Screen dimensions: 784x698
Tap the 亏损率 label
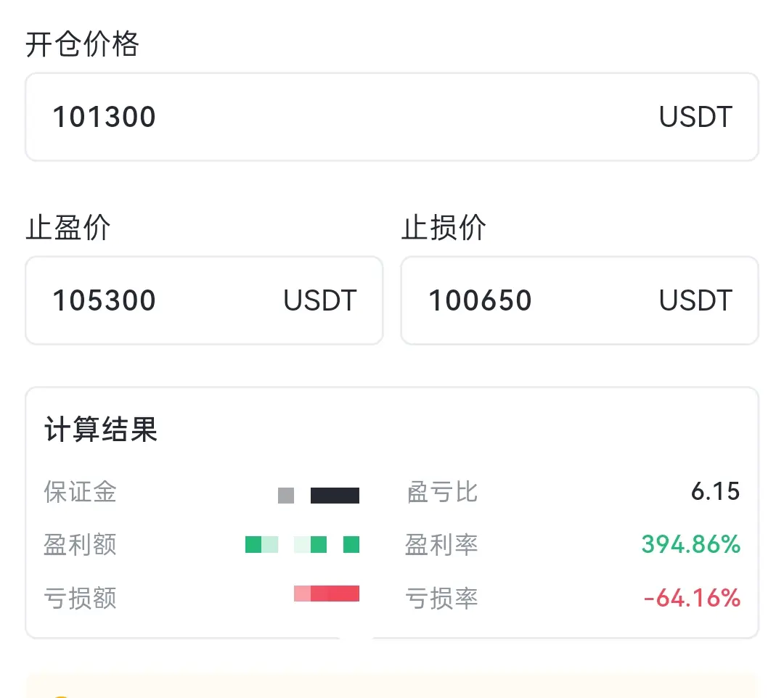point(441,599)
